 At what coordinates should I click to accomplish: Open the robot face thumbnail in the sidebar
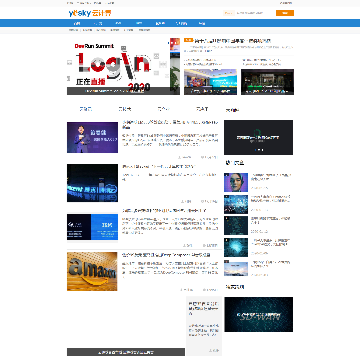(x=236, y=182)
